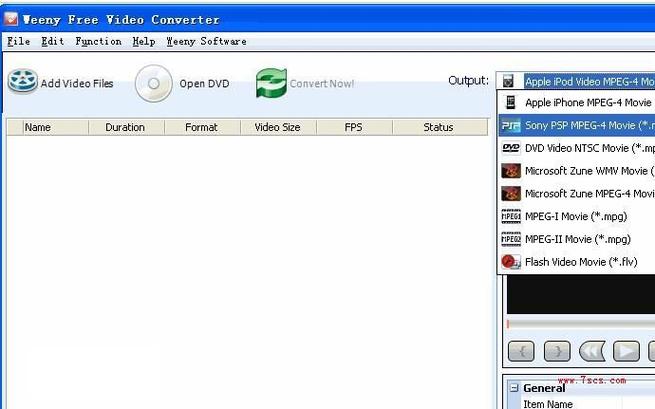The width and height of the screenshot is (655, 409).
Task: Collapse the General properties section
Action: (x=514, y=388)
